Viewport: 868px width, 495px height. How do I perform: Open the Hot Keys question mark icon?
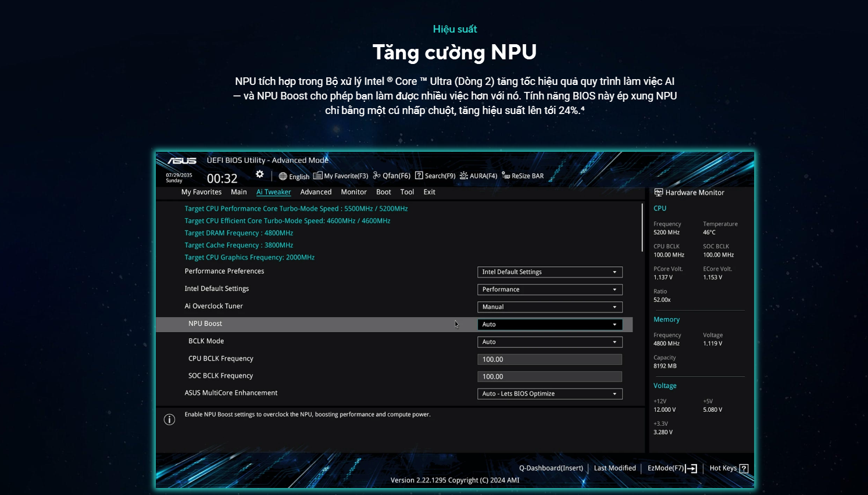(744, 469)
